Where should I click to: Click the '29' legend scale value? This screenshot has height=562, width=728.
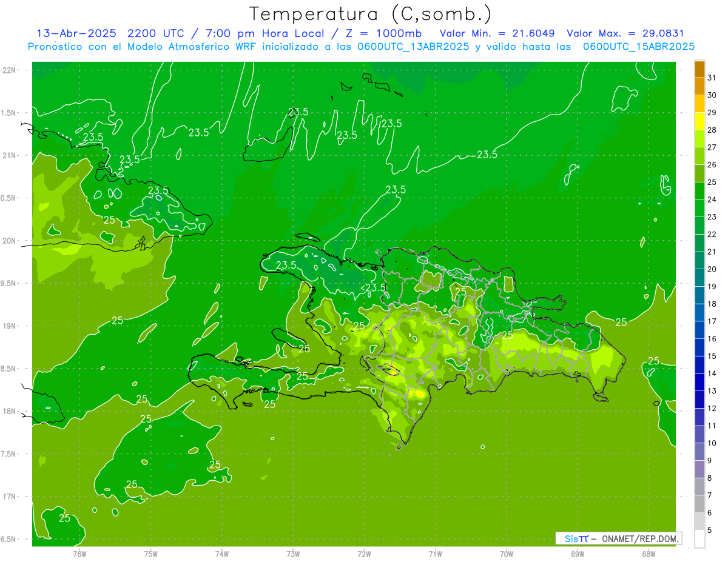click(x=712, y=112)
